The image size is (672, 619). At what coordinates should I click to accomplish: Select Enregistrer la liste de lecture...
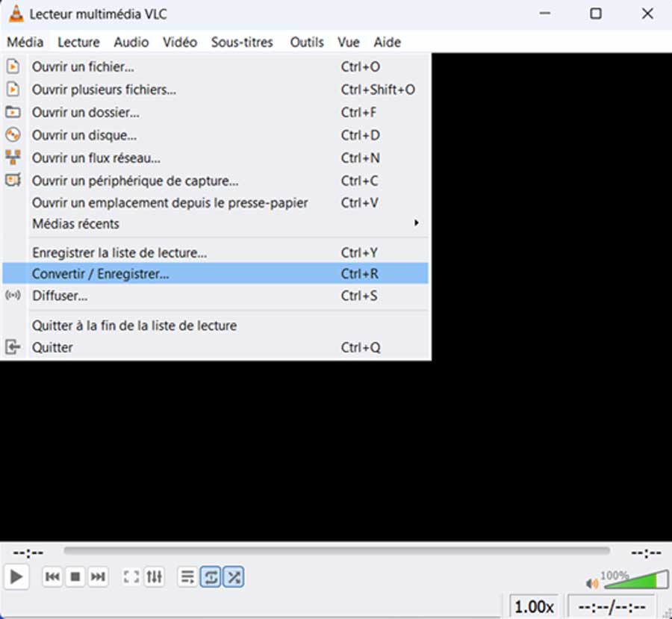(x=216, y=252)
